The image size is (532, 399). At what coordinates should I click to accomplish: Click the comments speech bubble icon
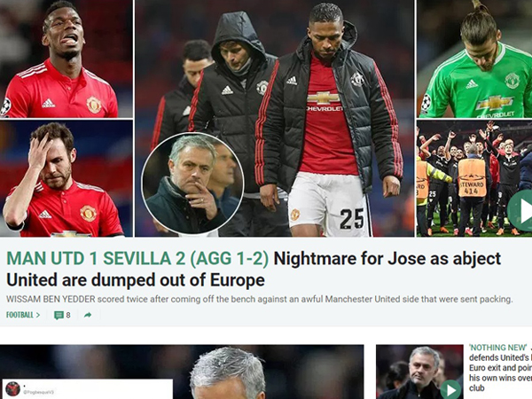pos(59,315)
